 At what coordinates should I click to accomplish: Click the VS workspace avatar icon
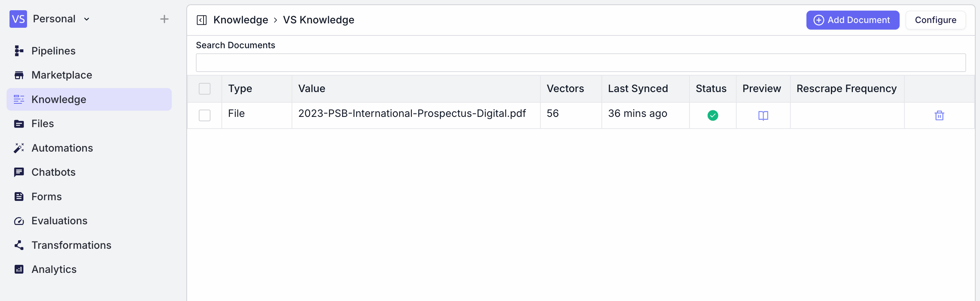pos(18,19)
